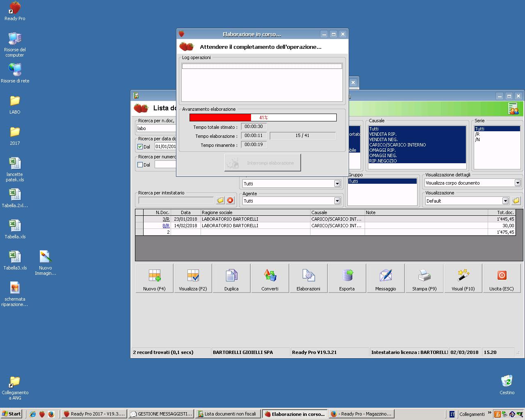The image size is (525, 420).
Task: Click folder icon next to Default visualizzazione
Action: [x=516, y=201]
